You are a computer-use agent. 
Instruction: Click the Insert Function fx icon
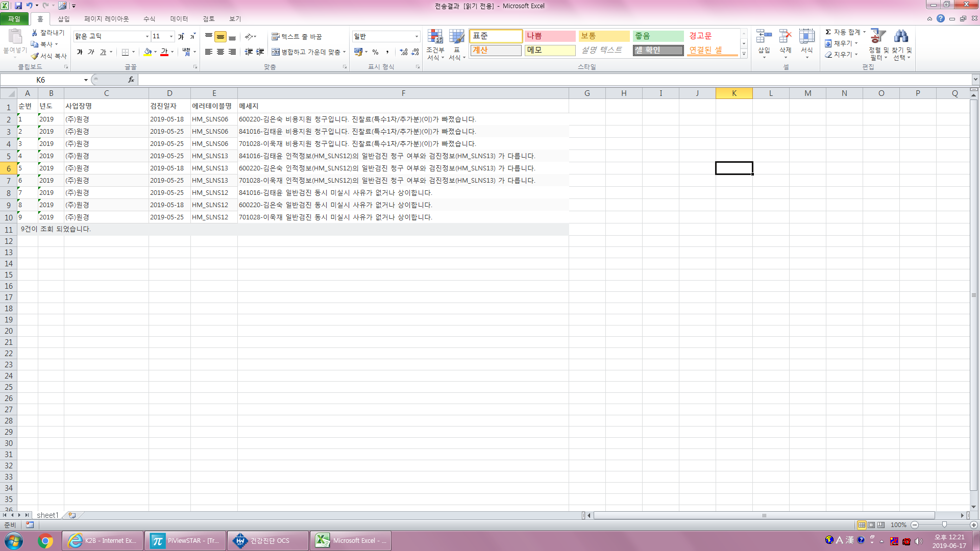pos(131,80)
